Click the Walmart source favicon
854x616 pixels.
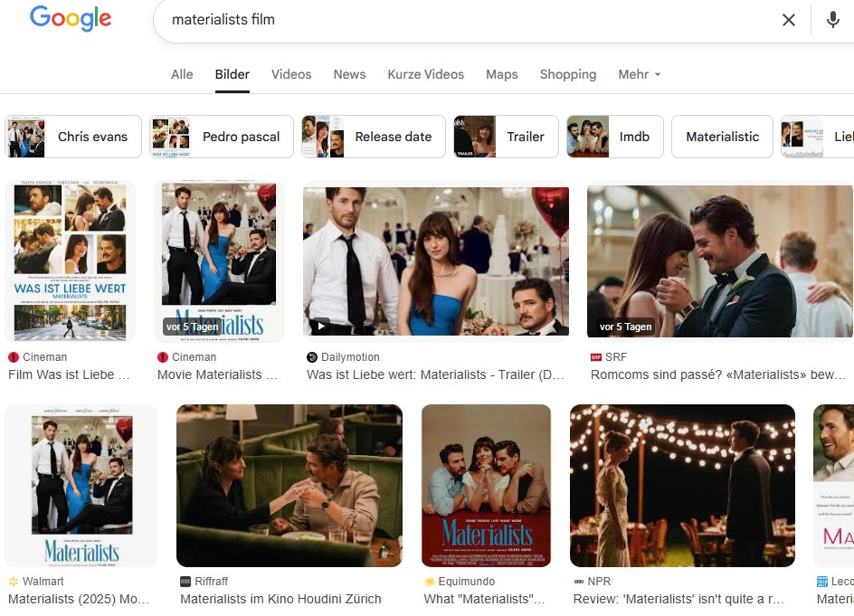click(x=14, y=582)
